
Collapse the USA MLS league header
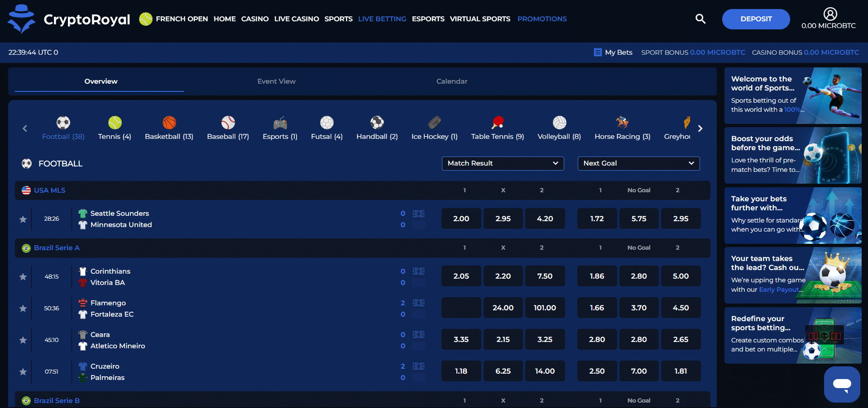click(362, 190)
